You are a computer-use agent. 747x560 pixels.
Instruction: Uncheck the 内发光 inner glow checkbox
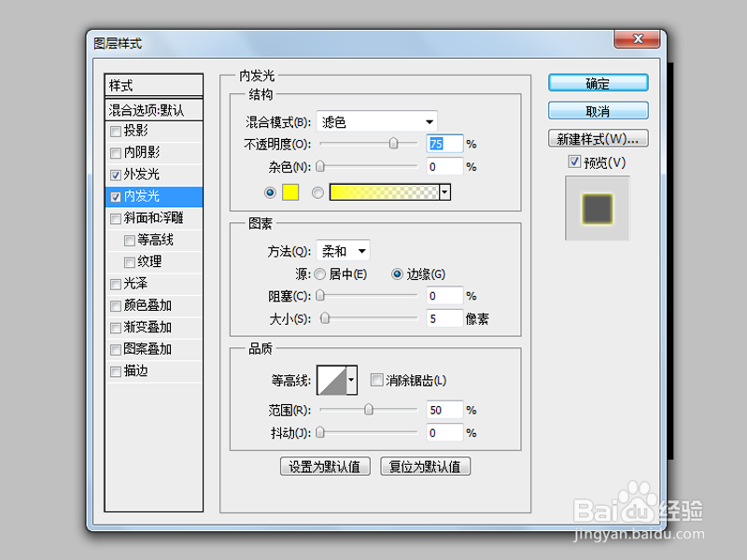pyautogui.click(x=115, y=197)
